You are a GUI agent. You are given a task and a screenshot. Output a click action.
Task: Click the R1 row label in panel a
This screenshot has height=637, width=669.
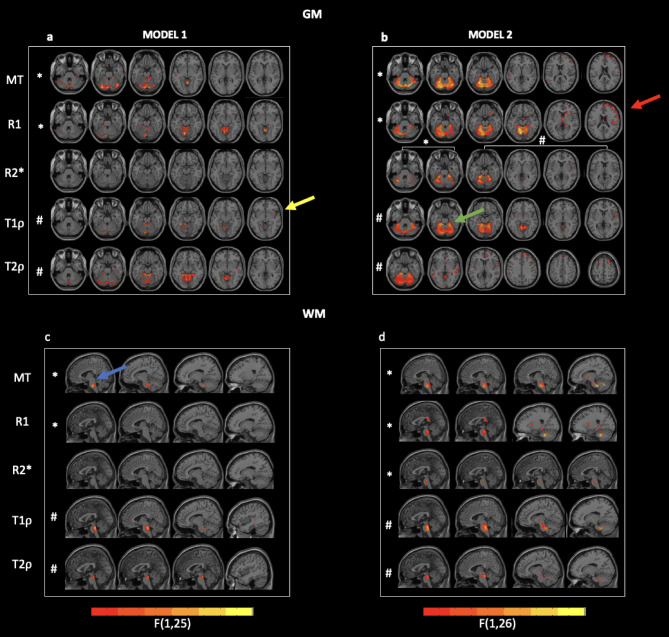pos(14,124)
